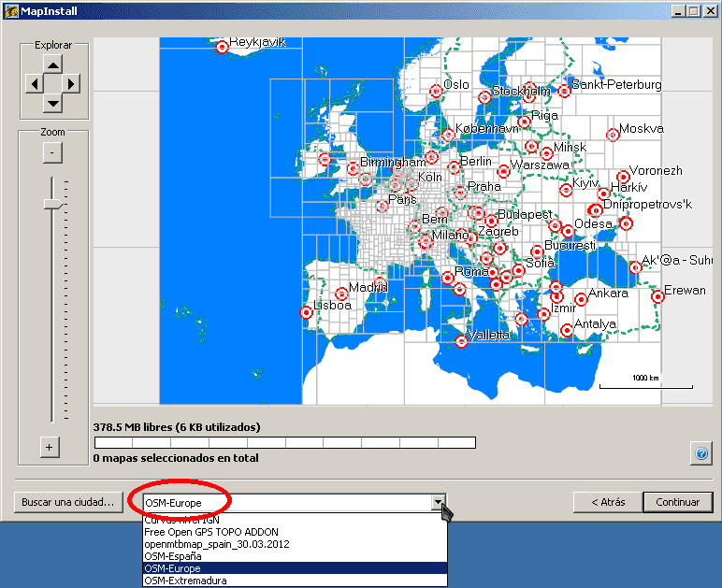Pan the map left with the arrow
The image size is (722, 588).
34,84
